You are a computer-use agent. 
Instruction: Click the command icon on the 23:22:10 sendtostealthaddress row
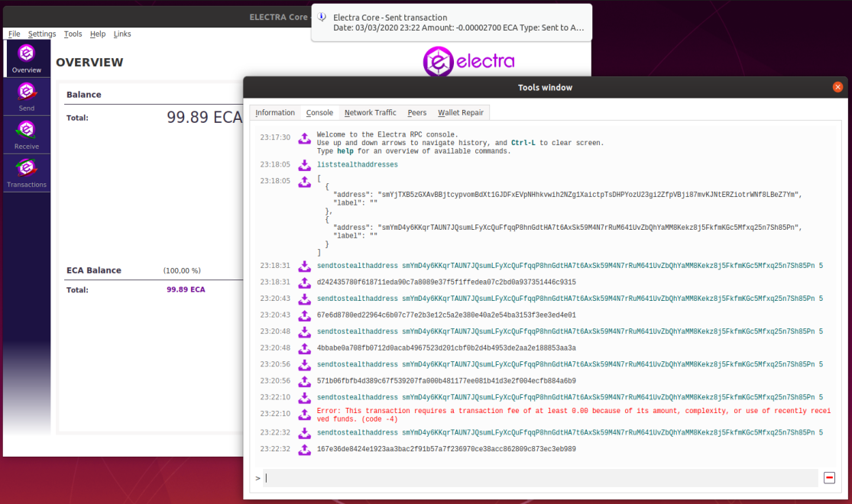coord(304,398)
